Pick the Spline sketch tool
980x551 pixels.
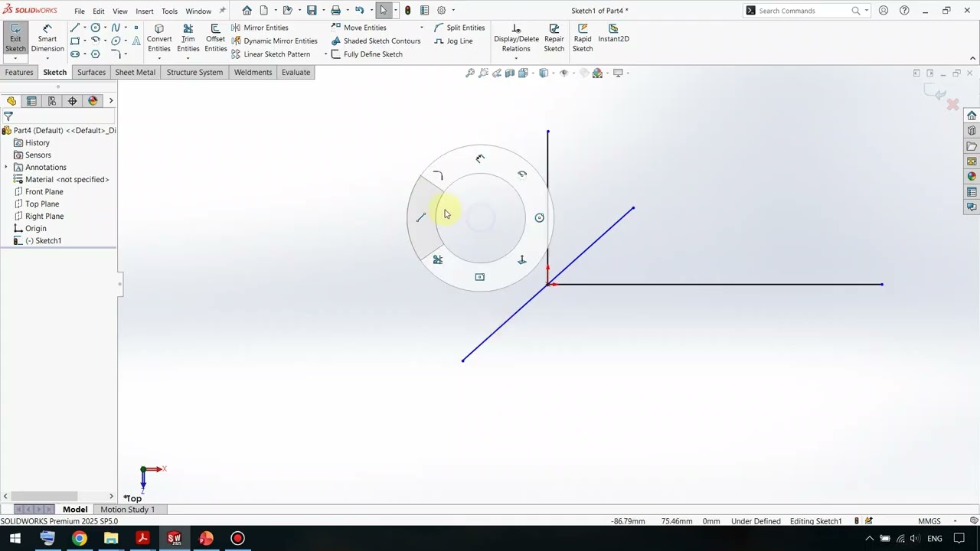click(116, 28)
